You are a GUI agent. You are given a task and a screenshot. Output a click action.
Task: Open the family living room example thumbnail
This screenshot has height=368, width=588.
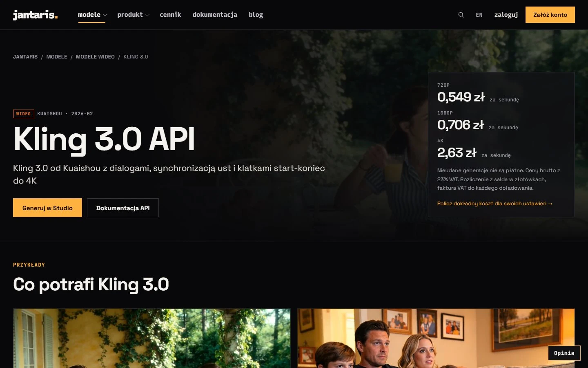pos(436,338)
